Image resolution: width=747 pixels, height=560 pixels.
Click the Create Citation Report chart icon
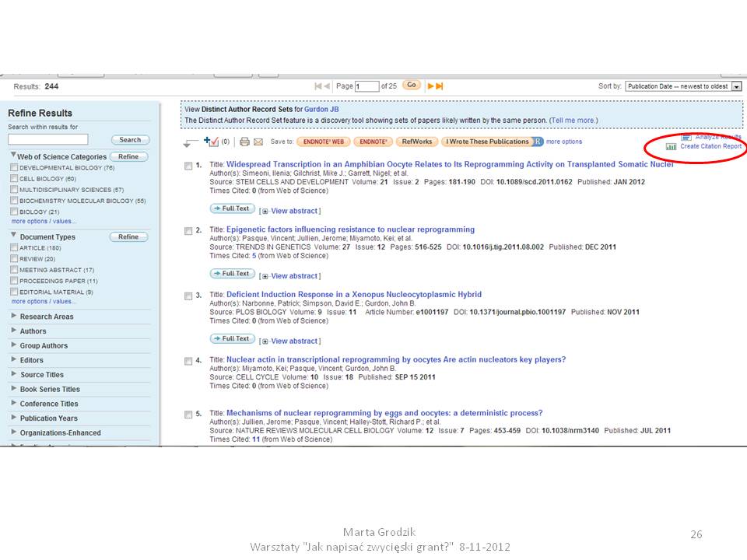click(x=671, y=147)
